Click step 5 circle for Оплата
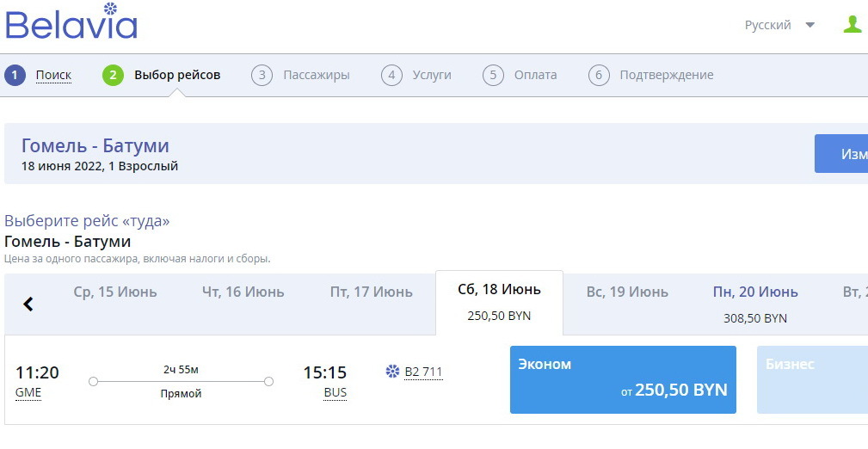The width and height of the screenshot is (868, 449). (x=493, y=75)
